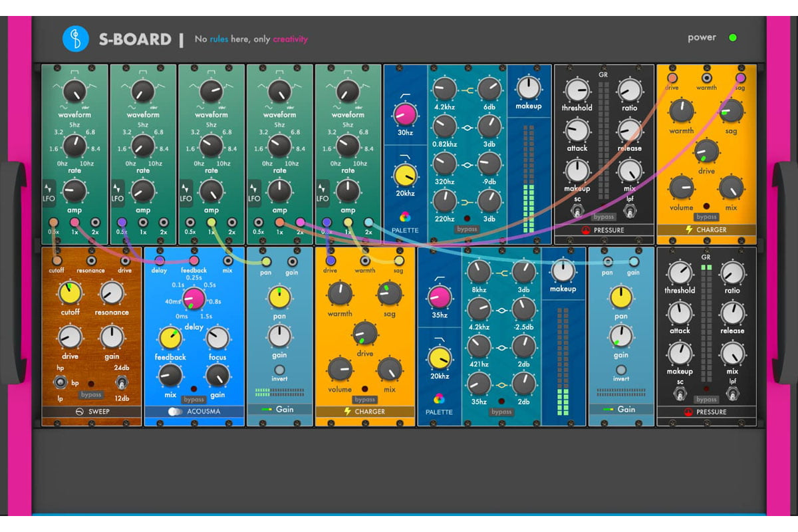The height and width of the screenshot is (532, 798).
Task: Click the rate knob on the second LFO
Action: coord(143,146)
